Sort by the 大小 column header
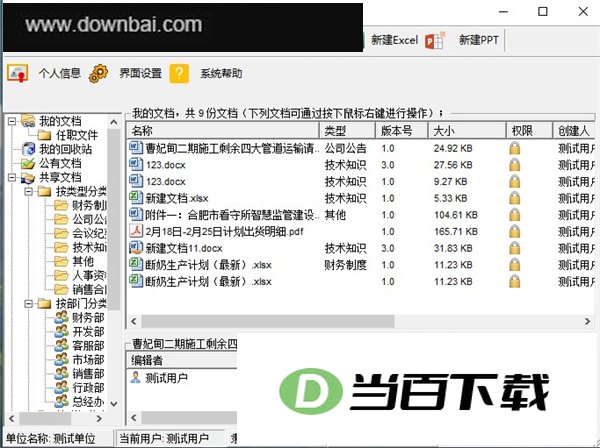The image size is (600, 448). [x=467, y=131]
